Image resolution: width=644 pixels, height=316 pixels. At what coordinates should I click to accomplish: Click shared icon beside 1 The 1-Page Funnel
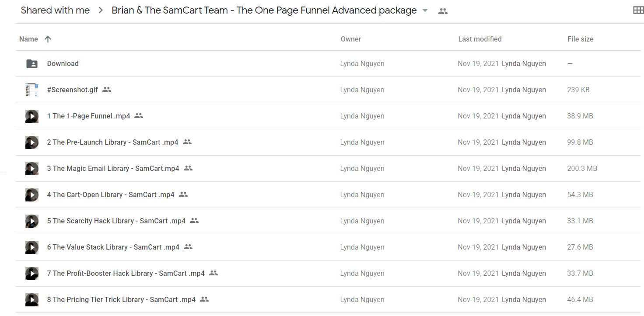click(139, 116)
